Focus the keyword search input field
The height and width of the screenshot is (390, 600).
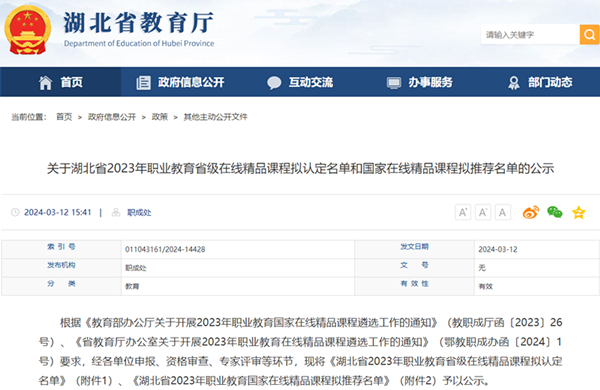530,34
